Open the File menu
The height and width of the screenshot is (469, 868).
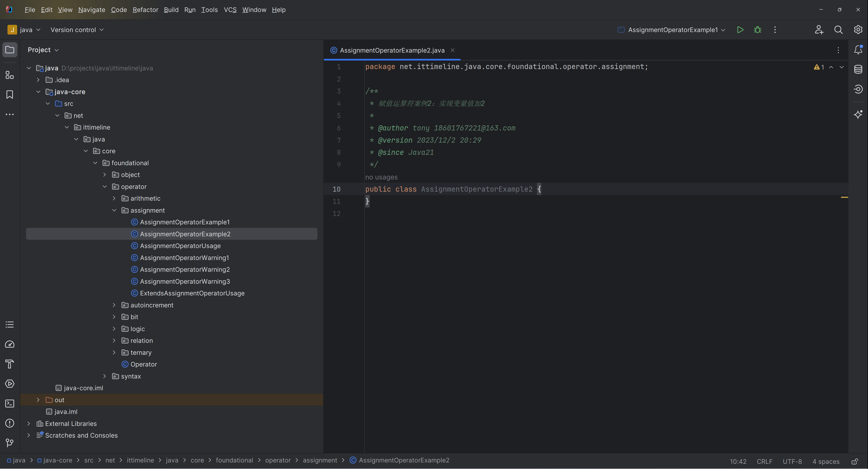click(x=30, y=10)
